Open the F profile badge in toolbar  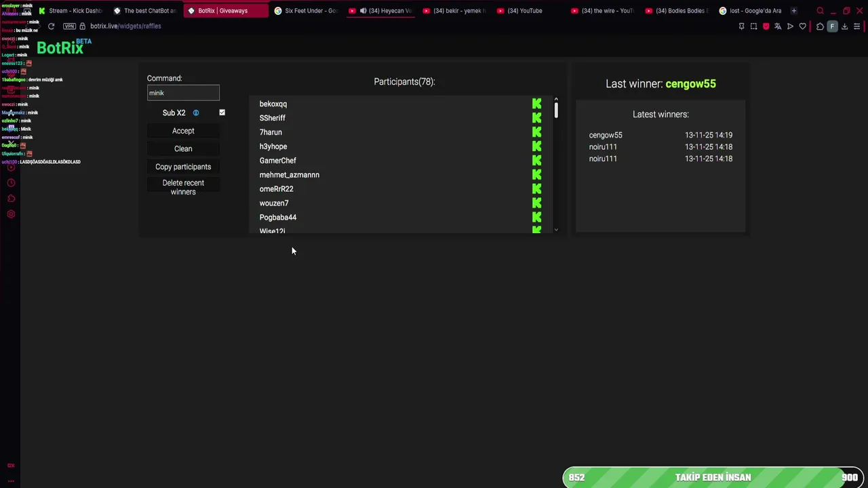tap(832, 26)
